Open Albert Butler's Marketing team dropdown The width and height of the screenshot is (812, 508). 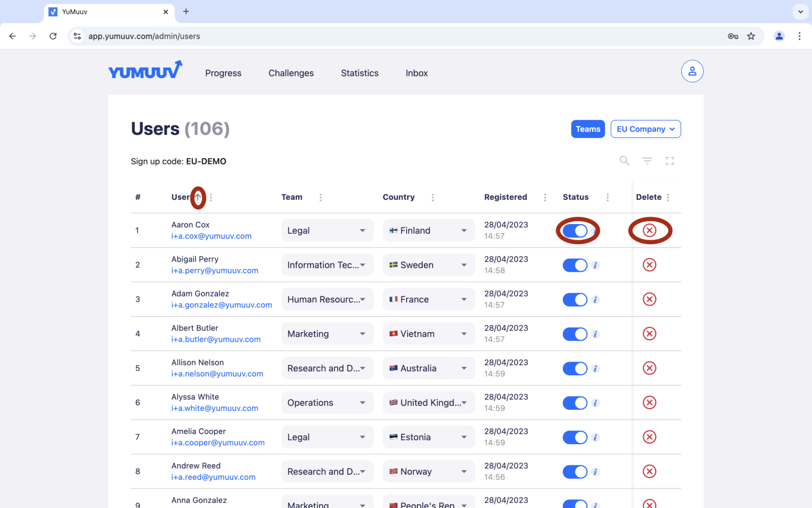click(x=327, y=334)
